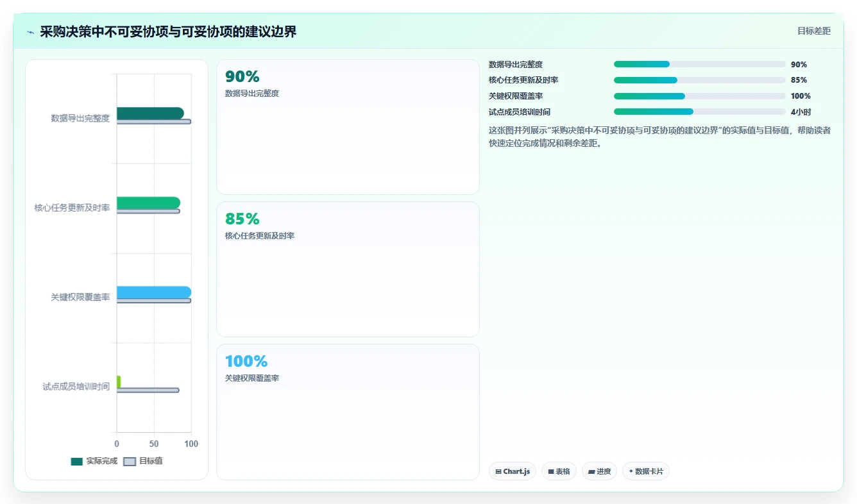The height and width of the screenshot is (504, 857).
Task: Click the x-axis value 50
Action: 154,444
